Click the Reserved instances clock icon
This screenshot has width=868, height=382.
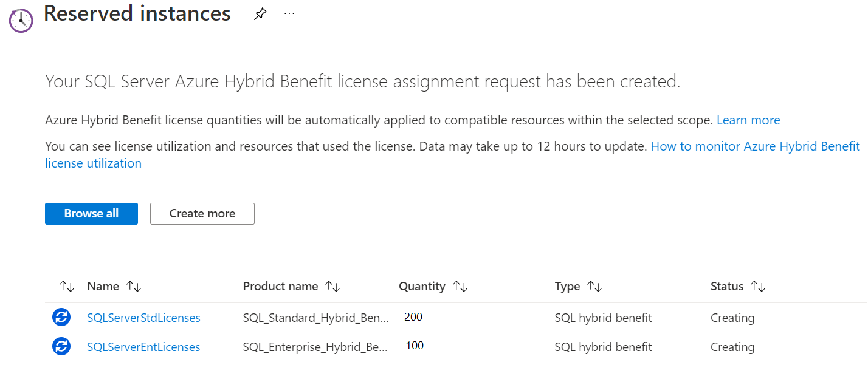click(x=21, y=21)
